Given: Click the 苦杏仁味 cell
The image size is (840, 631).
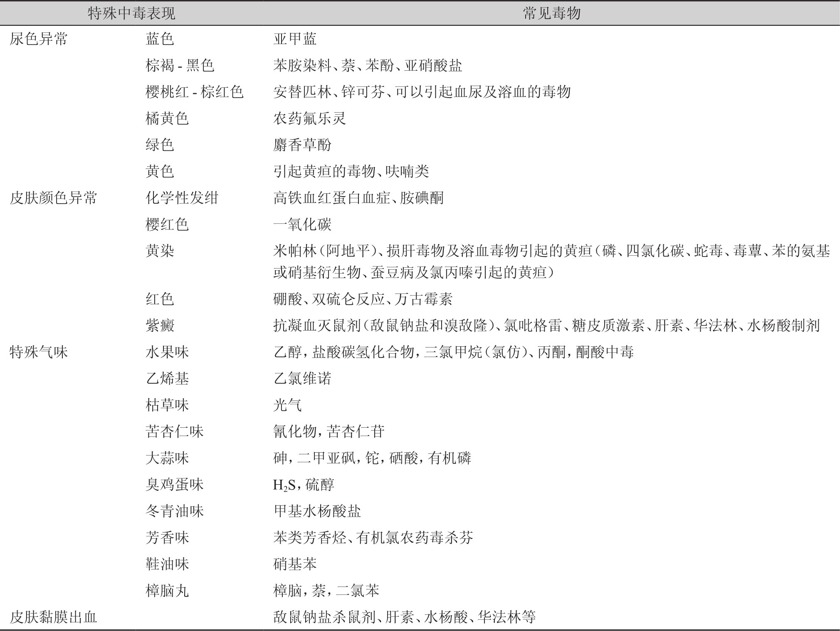Looking at the screenshot, I should pos(175,432).
